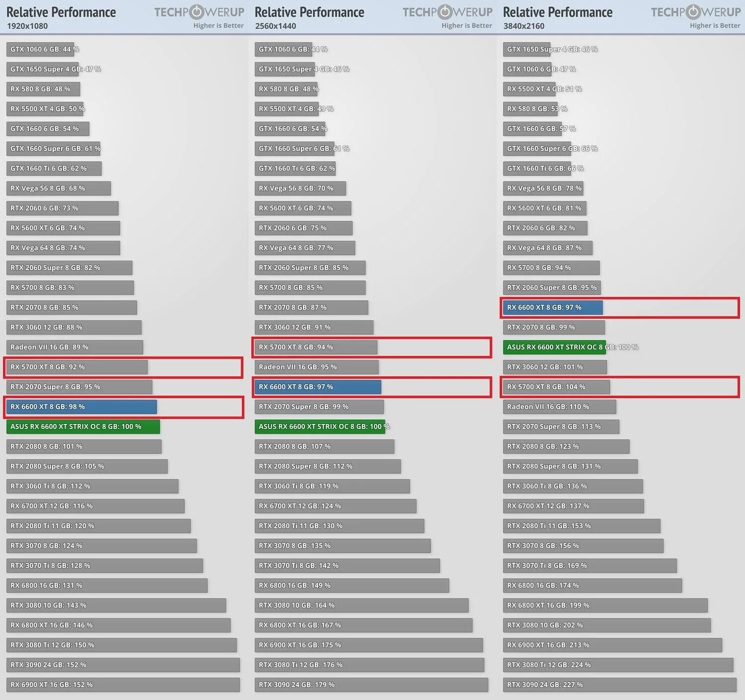Click RTX 3070 8 GB: 124 % bar
Screen dimensions: 745x700
click(101, 546)
